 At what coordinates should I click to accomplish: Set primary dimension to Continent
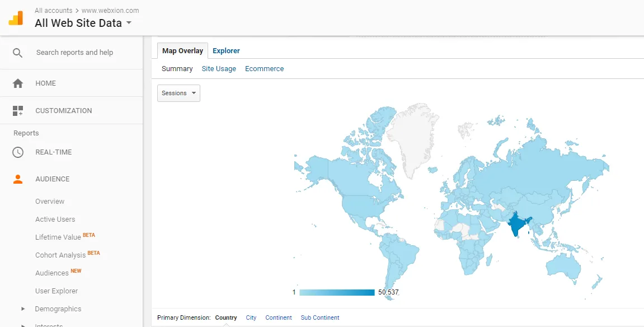[x=279, y=317]
